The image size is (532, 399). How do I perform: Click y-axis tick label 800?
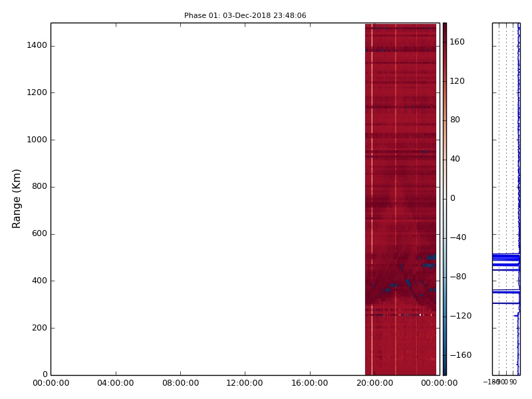39,186
